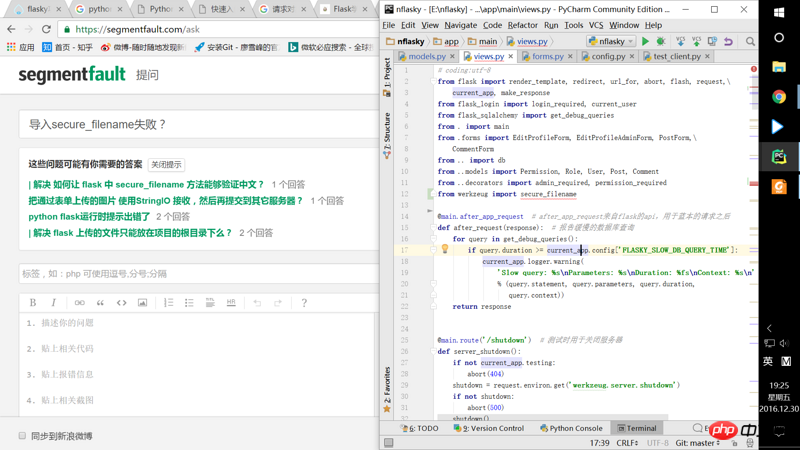Open the Refactor menu
Image resolution: width=800 pixels, height=450 pixels.
click(x=522, y=25)
